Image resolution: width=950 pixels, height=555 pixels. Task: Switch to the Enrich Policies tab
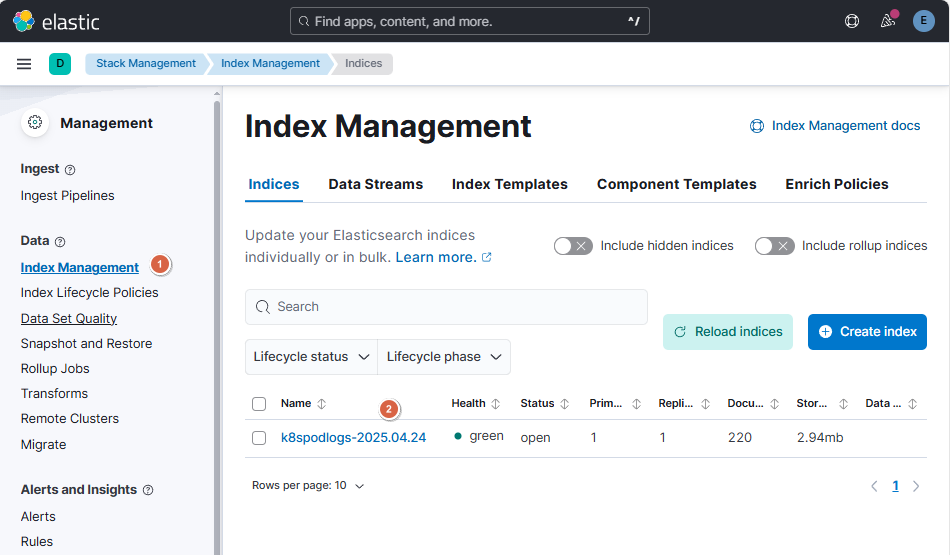(x=837, y=184)
